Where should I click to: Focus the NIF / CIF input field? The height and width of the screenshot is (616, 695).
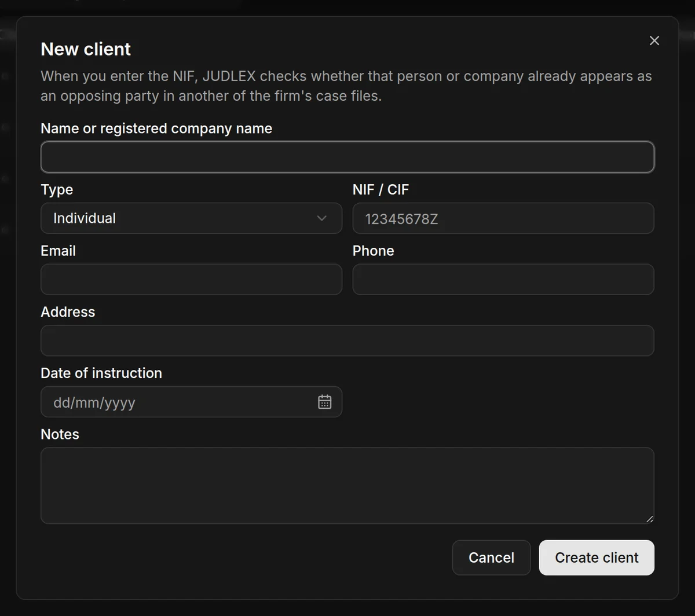[x=503, y=218]
